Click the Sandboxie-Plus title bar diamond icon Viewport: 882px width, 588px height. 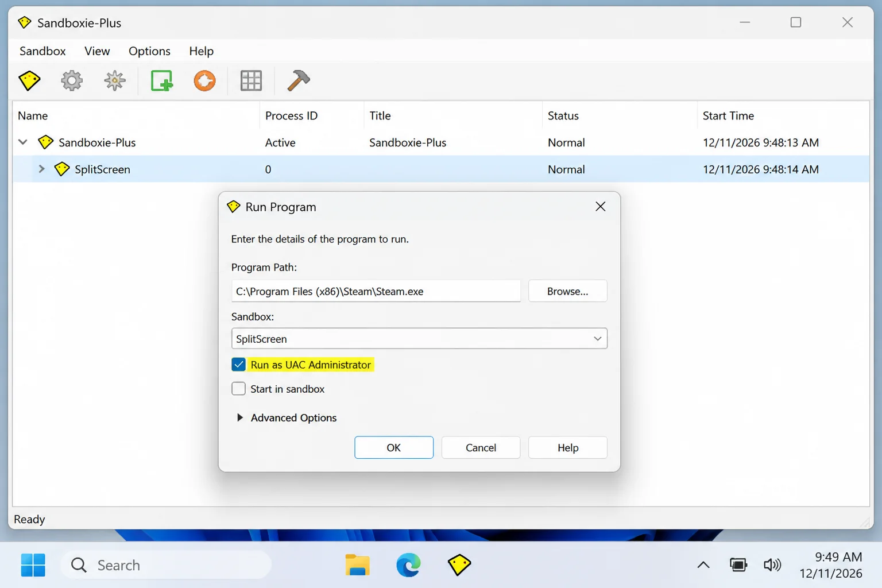click(x=24, y=22)
